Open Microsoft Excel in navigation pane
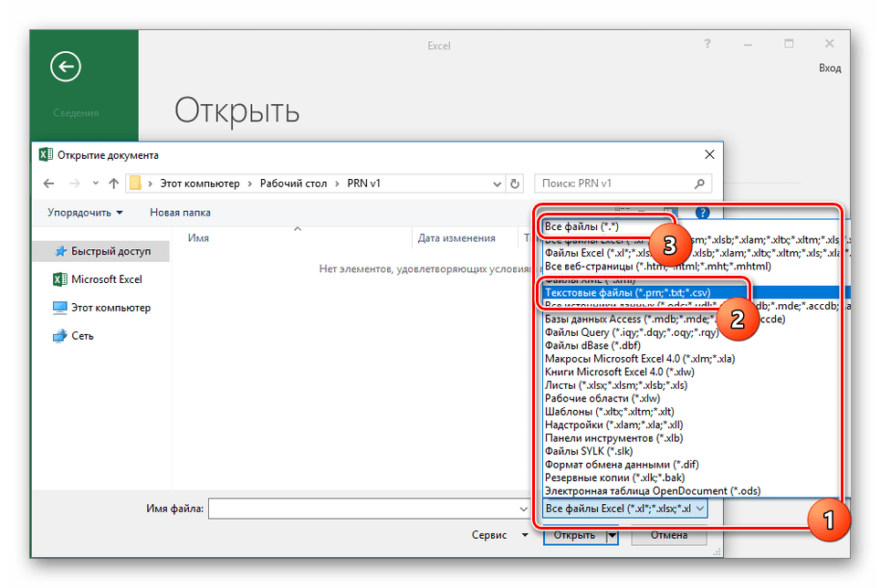Screen dimensions: 880x588 (x=106, y=279)
